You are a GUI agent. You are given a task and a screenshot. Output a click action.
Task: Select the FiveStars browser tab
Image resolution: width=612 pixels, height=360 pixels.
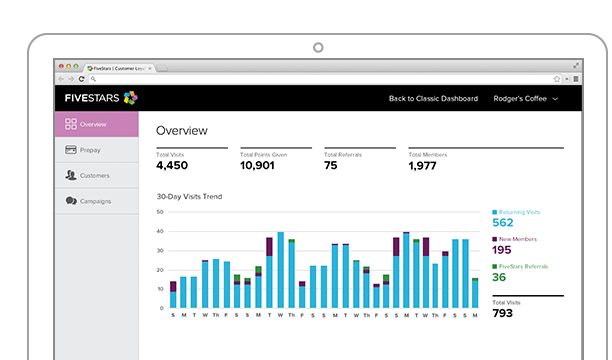(x=119, y=68)
